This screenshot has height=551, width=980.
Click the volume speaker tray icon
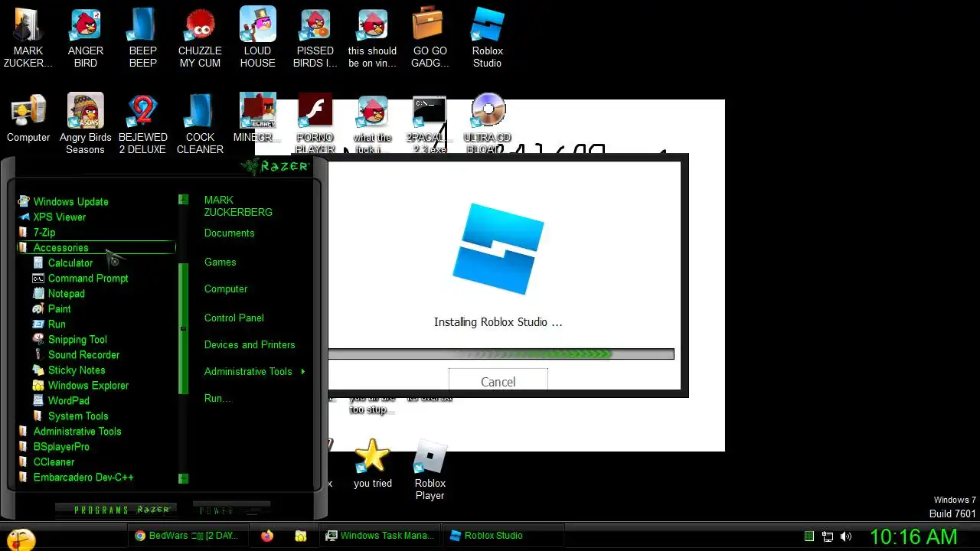(846, 536)
